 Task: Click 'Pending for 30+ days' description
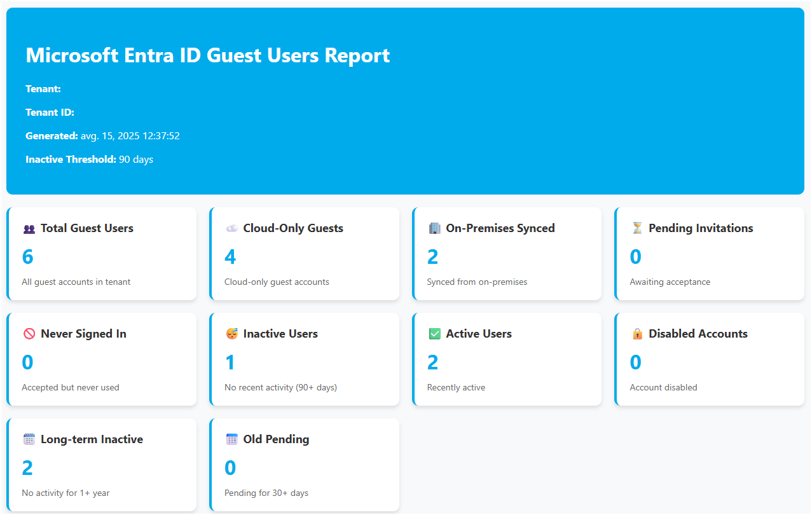(x=266, y=493)
